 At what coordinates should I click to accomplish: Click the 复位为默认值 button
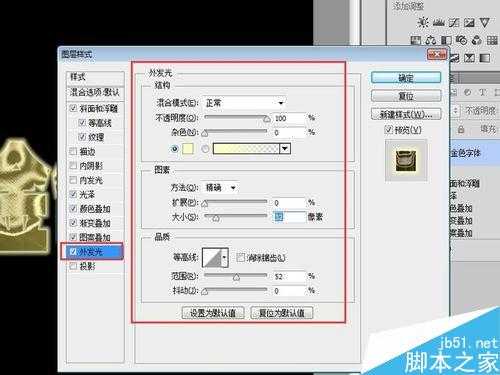pyautogui.click(x=282, y=313)
